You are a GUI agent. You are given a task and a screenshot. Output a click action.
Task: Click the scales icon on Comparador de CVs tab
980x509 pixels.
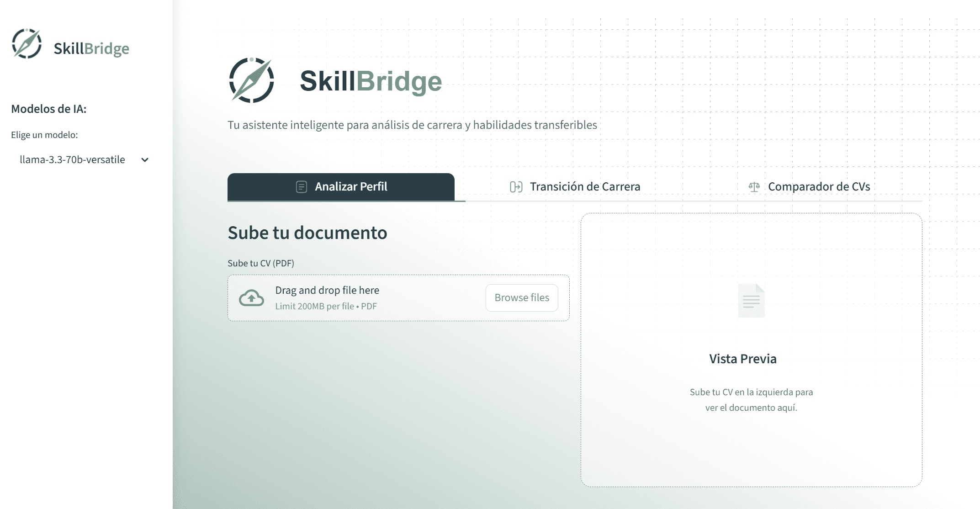click(x=753, y=186)
